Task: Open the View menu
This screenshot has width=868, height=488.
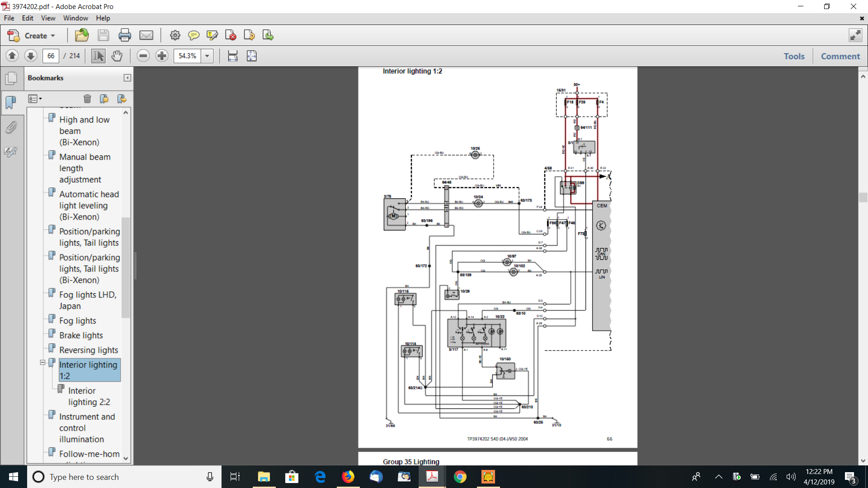Action: click(48, 18)
